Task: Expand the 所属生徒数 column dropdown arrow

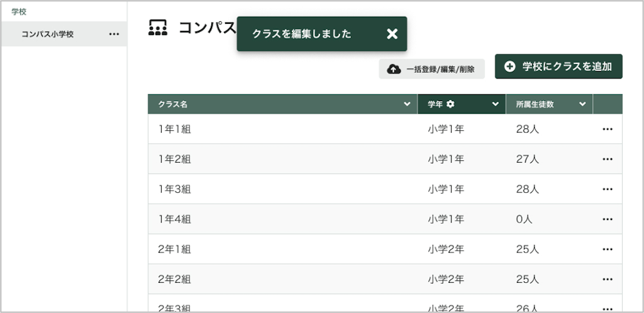Action: pyautogui.click(x=582, y=104)
